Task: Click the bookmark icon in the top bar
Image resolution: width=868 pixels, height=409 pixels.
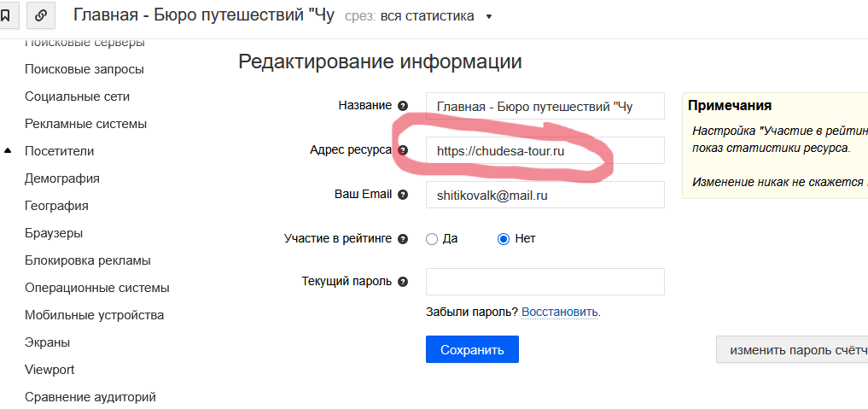Action: pyautogui.click(x=5, y=15)
